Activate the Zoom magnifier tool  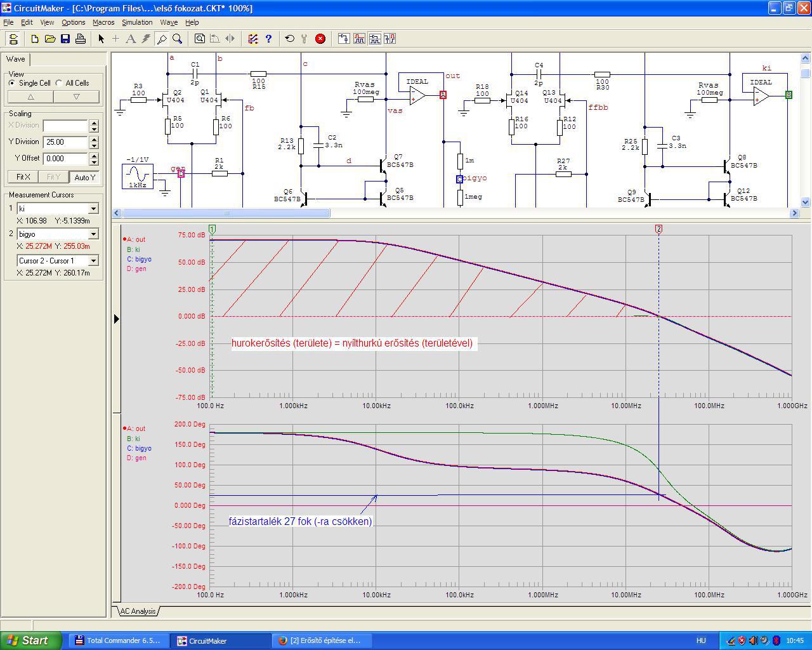178,39
